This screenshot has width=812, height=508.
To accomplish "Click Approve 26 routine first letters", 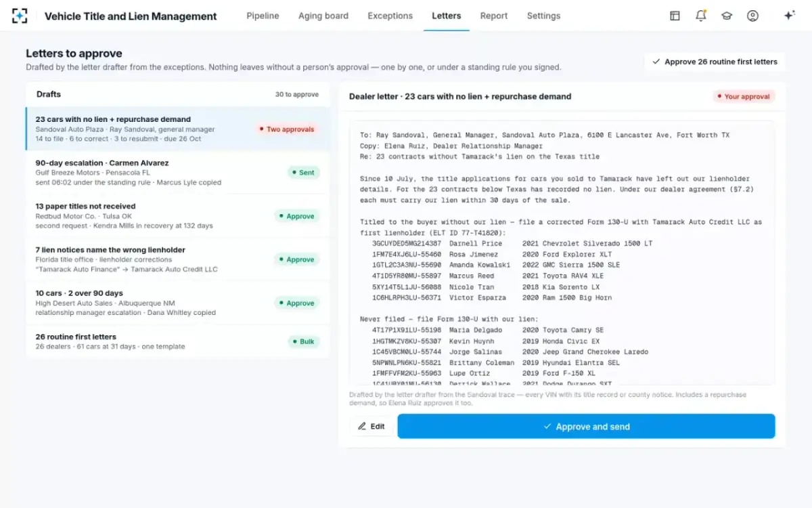I will click(x=715, y=62).
